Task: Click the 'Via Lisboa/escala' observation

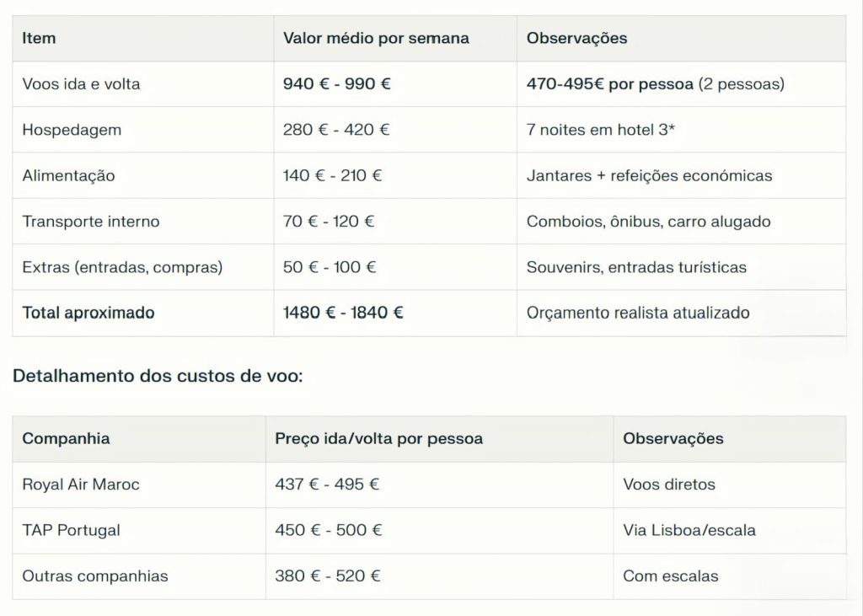Action: tap(689, 530)
